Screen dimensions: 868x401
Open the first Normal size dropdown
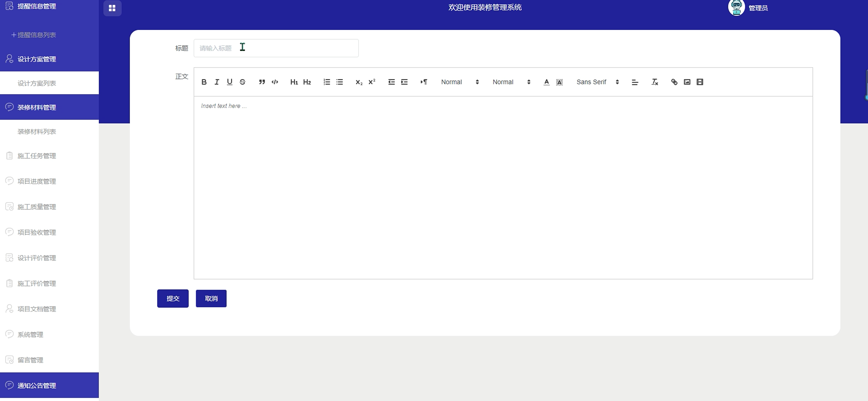pos(460,82)
